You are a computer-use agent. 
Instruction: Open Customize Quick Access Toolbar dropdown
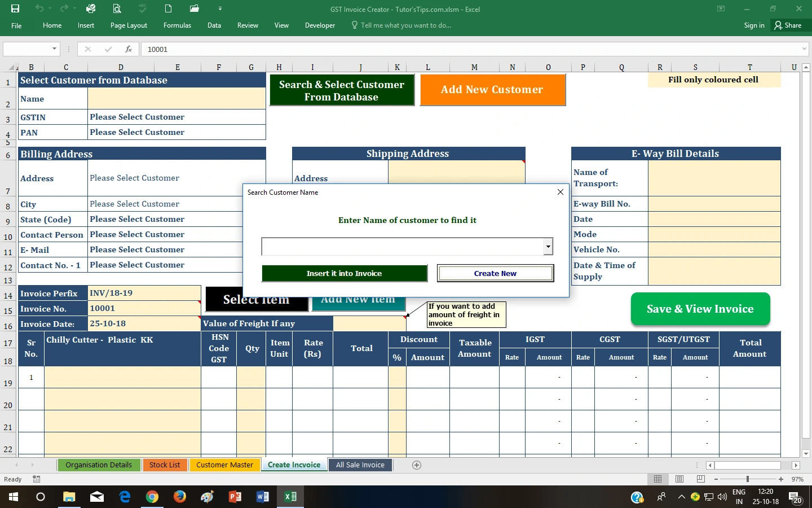(220, 8)
